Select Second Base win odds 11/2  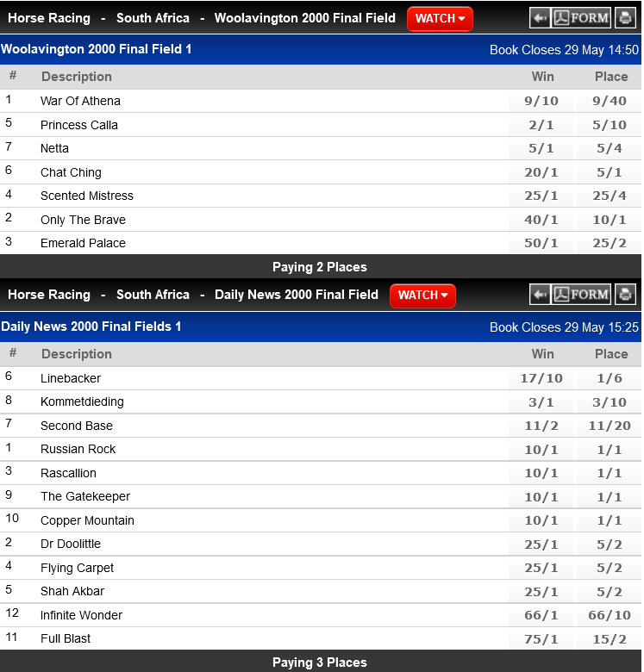tap(541, 426)
